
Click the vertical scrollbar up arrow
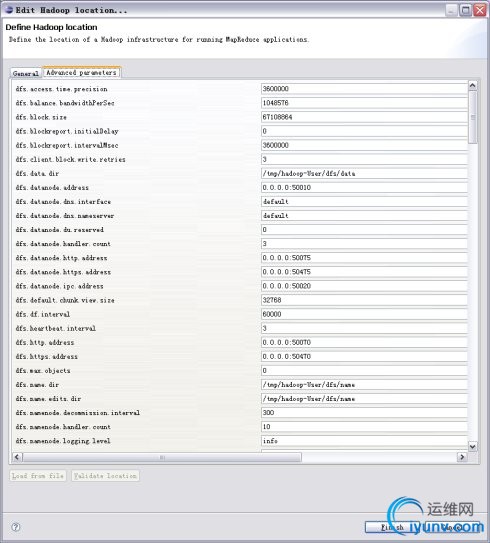click(472, 85)
